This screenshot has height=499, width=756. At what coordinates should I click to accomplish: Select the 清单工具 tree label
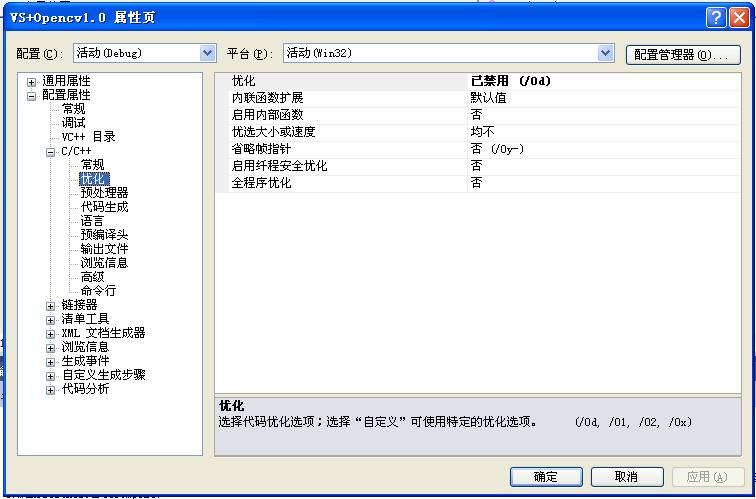tap(85, 319)
